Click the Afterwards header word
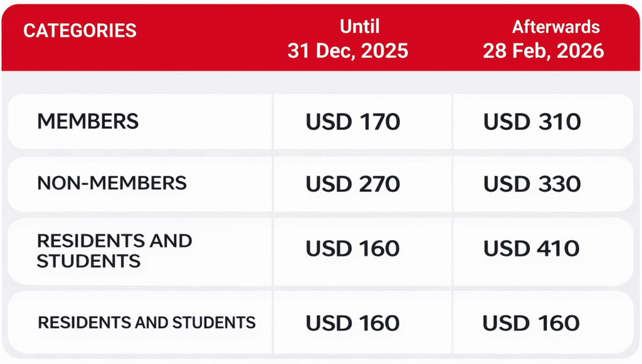This screenshot has height=364, width=642. pos(555,27)
